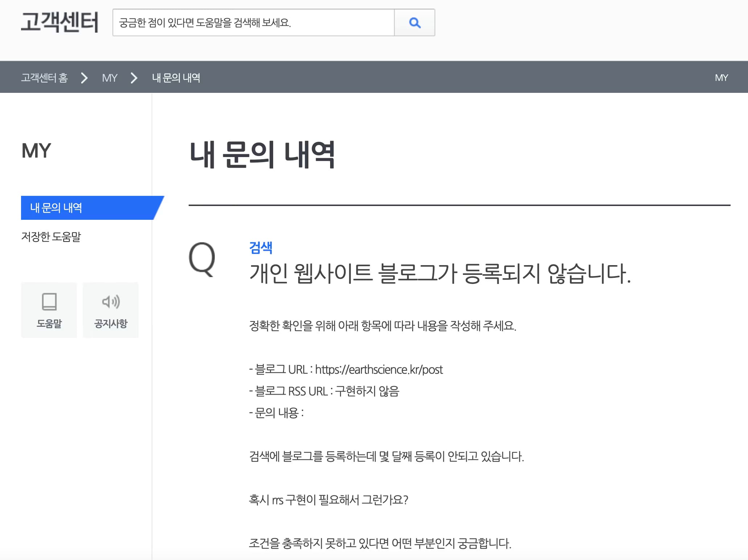Click the blue 검색 category label
748x560 pixels.
(261, 248)
